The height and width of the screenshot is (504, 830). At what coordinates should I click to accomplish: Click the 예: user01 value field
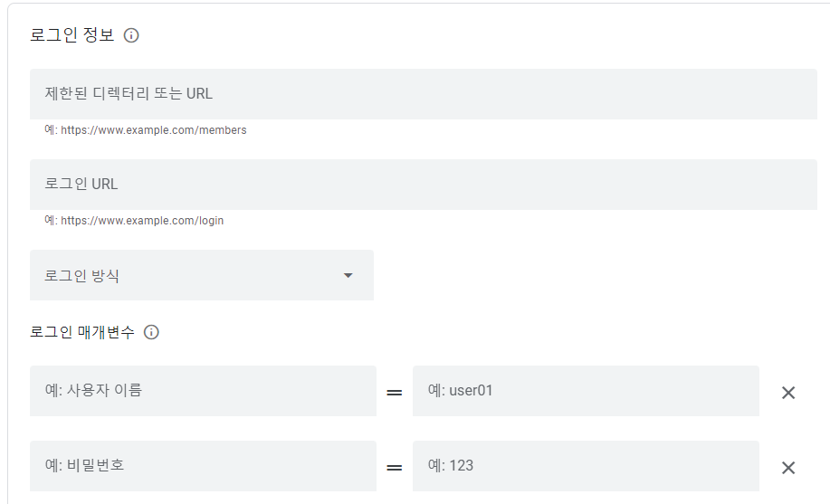586,391
